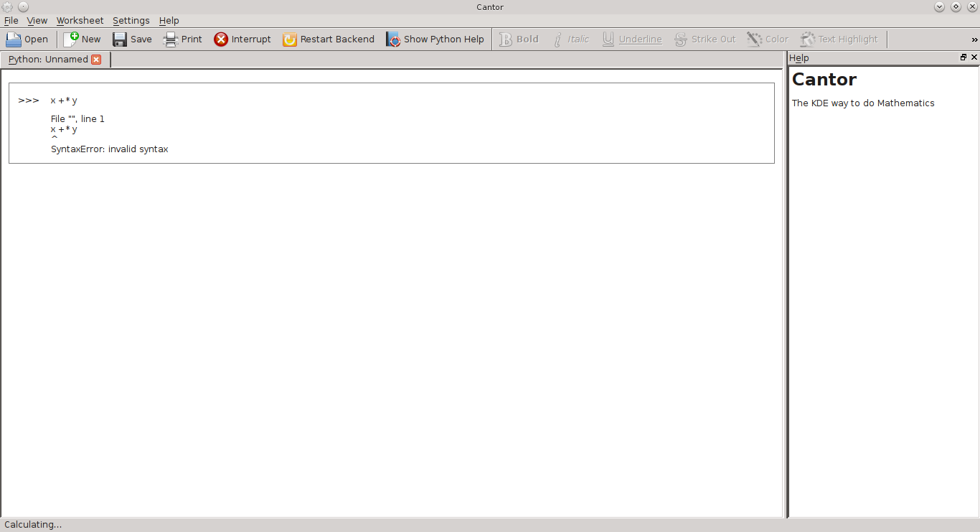This screenshot has width=980, height=532.
Task: Minimize the Cantor window
Action: pos(940,6)
